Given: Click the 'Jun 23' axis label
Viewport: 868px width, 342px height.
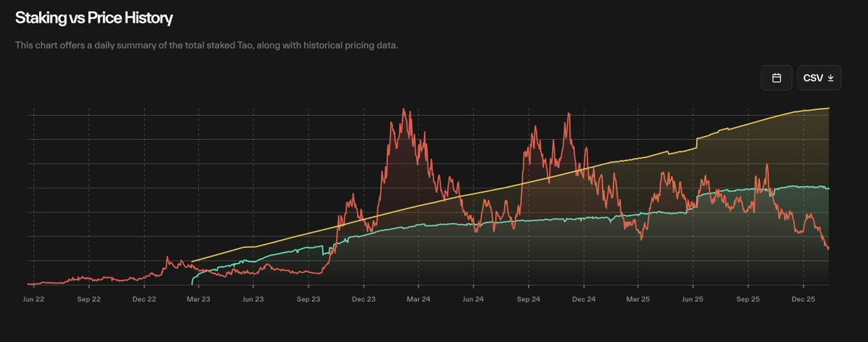Looking at the screenshot, I should pyautogui.click(x=253, y=299).
